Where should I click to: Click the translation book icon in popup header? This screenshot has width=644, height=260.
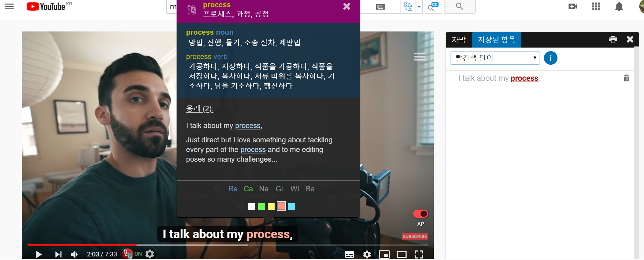[x=191, y=10]
